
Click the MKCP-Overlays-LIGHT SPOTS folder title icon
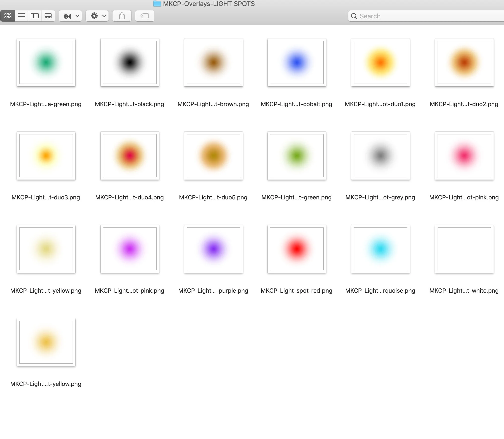(157, 4)
